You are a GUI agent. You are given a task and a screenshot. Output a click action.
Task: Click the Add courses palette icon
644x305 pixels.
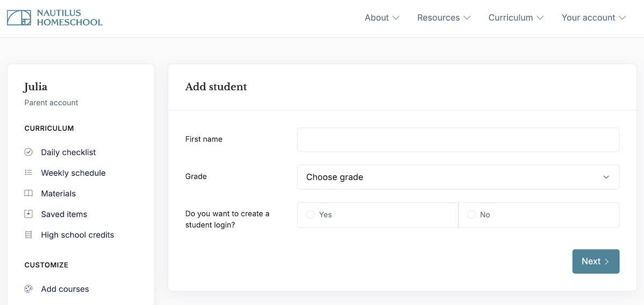28,289
